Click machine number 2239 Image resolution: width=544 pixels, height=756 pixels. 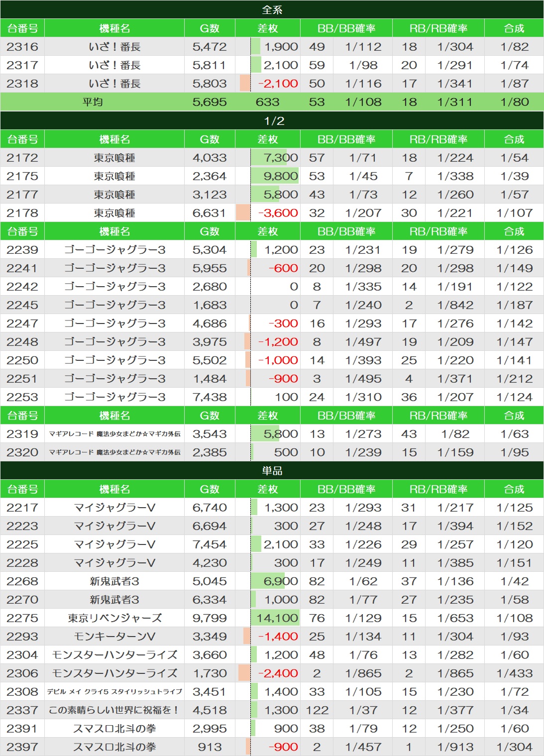pyautogui.click(x=22, y=250)
